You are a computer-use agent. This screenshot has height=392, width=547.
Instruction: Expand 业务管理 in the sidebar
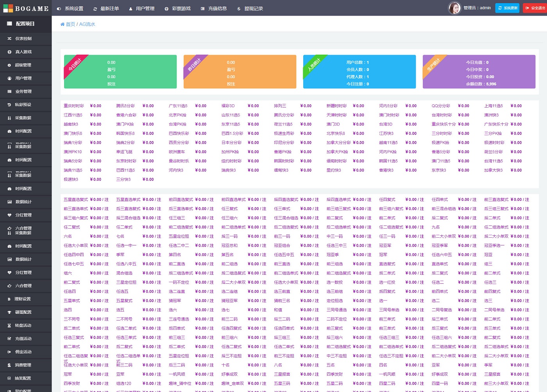pyautogui.click(x=23, y=91)
